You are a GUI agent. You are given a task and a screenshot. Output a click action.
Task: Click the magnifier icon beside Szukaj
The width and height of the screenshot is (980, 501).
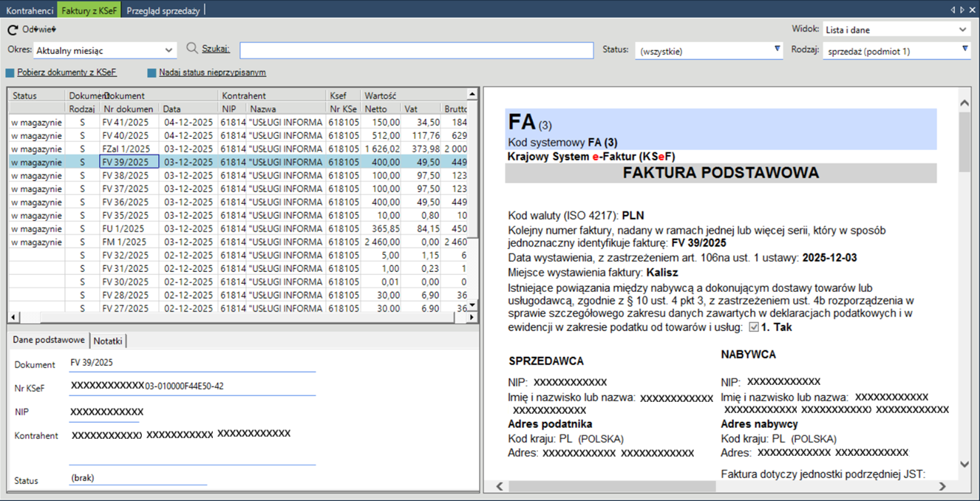[x=192, y=49]
